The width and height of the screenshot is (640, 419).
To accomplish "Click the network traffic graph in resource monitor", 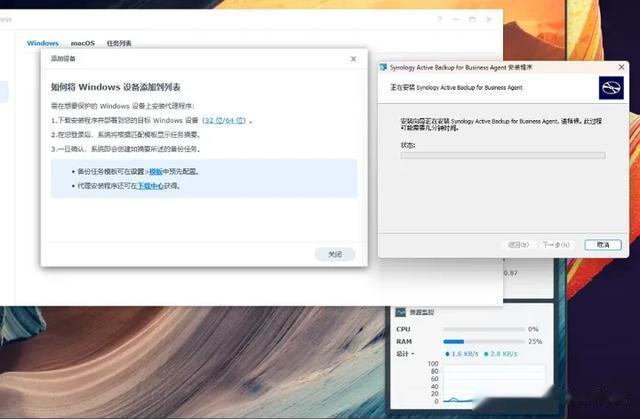I will (494, 383).
